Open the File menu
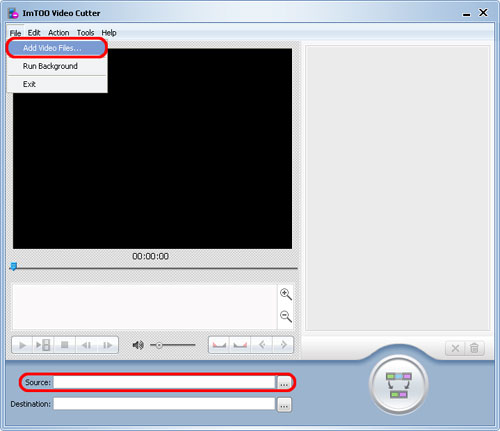Image resolution: width=500 pixels, height=431 pixels. tap(15, 33)
